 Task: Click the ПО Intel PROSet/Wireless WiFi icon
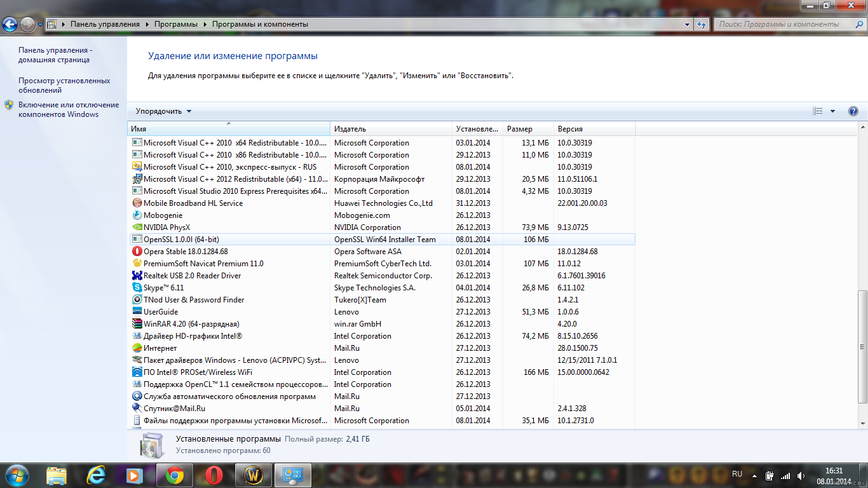(137, 372)
